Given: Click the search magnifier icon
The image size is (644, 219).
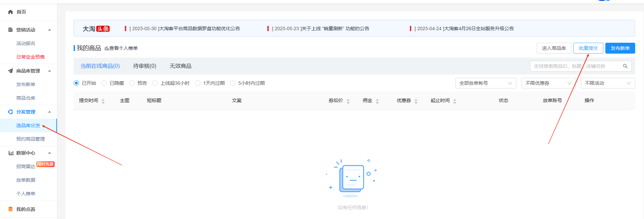Looking at the screenshot, I should point(625,66).
